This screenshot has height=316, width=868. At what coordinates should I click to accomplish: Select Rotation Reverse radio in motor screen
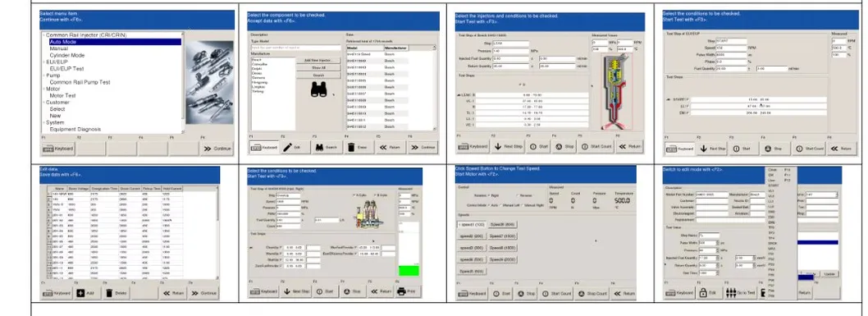pos(524,195)
